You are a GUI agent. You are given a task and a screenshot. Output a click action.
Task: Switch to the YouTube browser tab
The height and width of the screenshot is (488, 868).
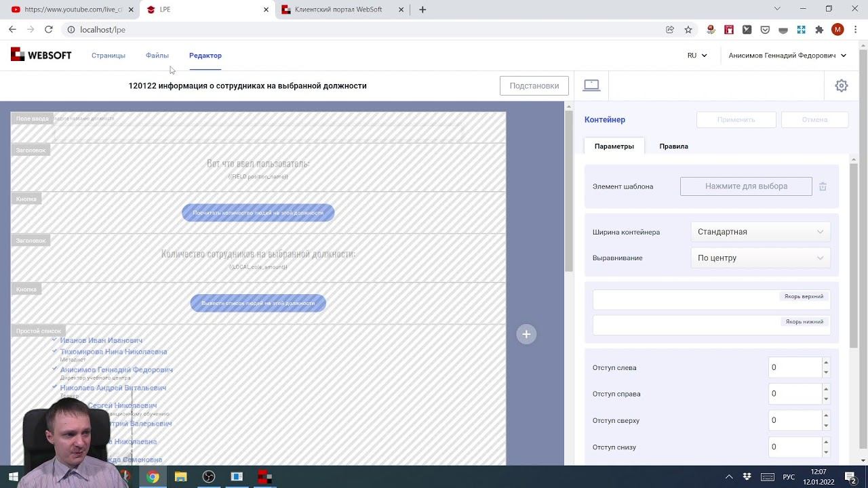[x=70, y=9]
